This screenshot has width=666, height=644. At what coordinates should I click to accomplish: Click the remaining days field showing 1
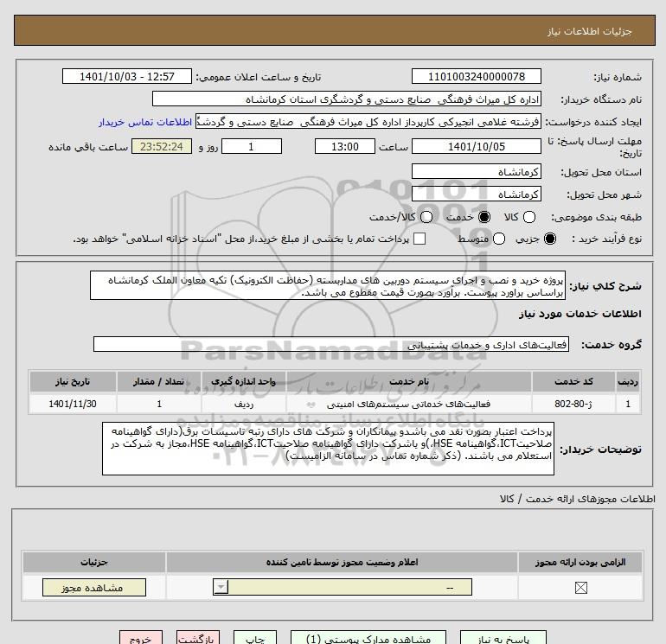pos(252,146)
